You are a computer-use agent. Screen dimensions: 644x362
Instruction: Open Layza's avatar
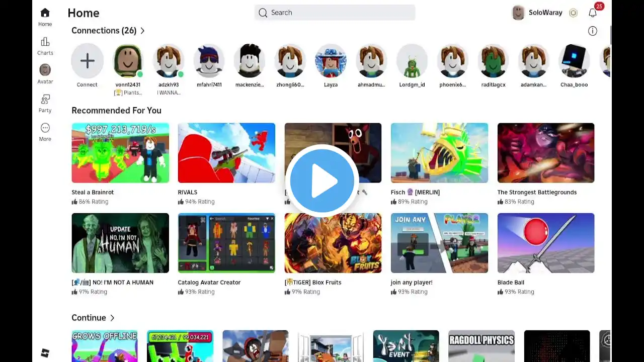[331, 61]
